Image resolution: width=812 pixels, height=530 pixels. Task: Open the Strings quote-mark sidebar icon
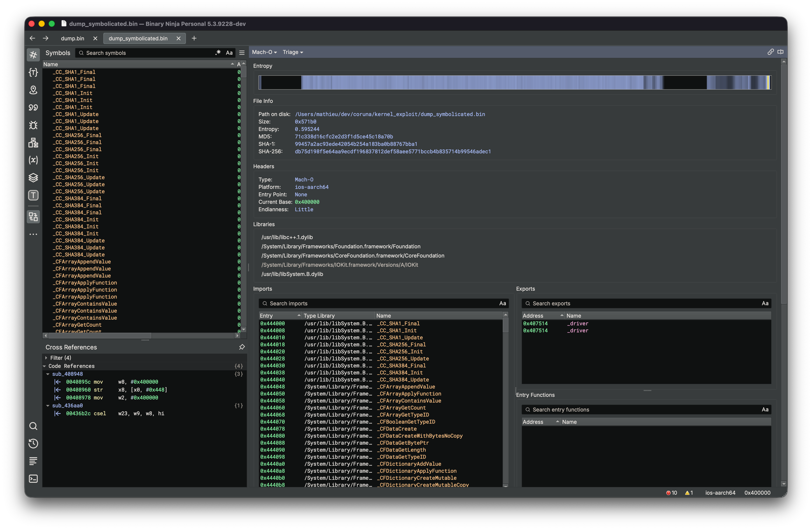(x=33, y=107)
